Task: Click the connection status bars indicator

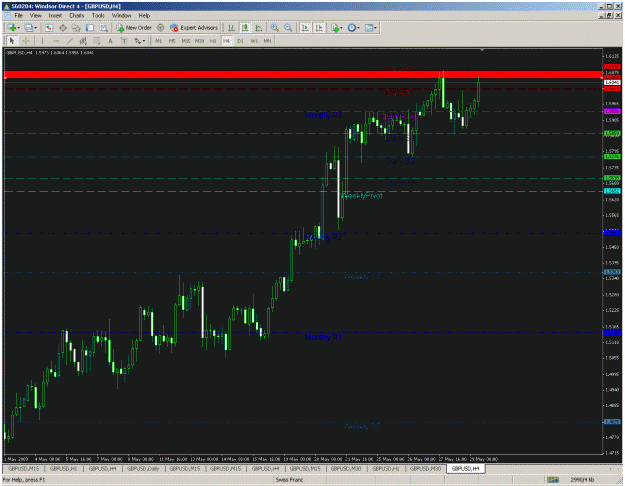Action: pos(552,480)
